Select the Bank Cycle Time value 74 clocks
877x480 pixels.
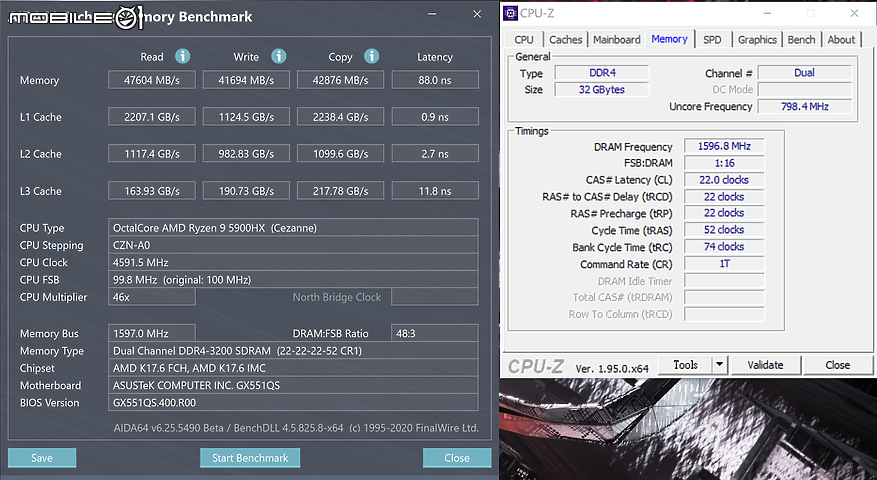click(x=724, y=247)
